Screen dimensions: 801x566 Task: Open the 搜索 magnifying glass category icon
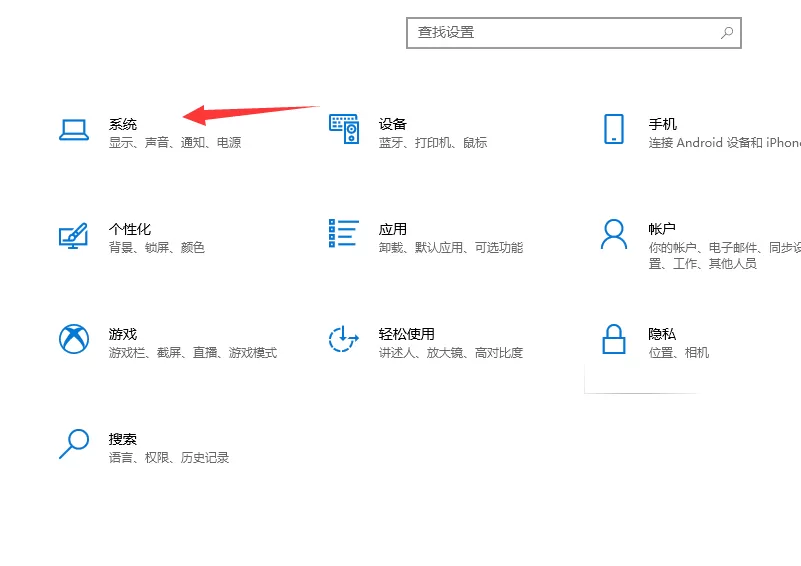(74, 444)
